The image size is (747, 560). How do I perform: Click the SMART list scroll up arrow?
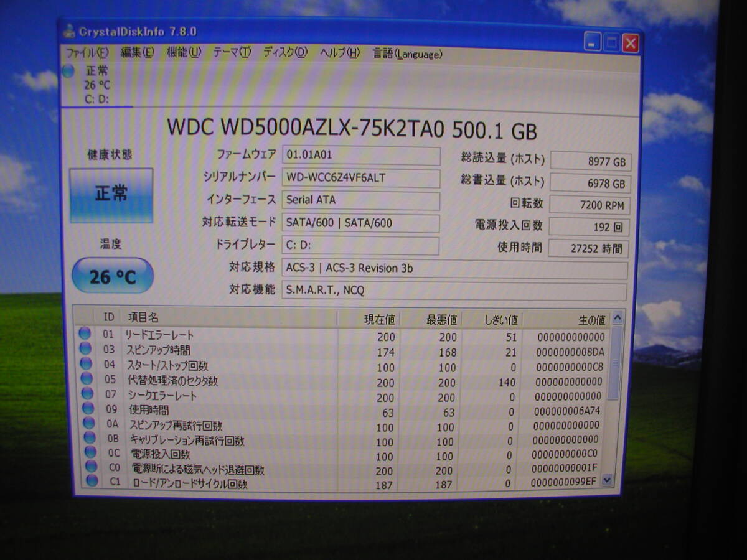click(617, 319)
